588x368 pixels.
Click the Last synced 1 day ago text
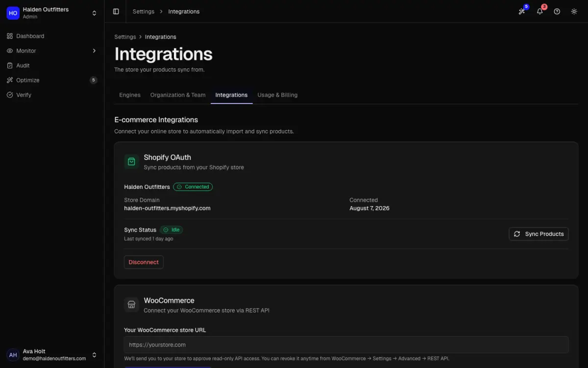(x=148, y=239)
